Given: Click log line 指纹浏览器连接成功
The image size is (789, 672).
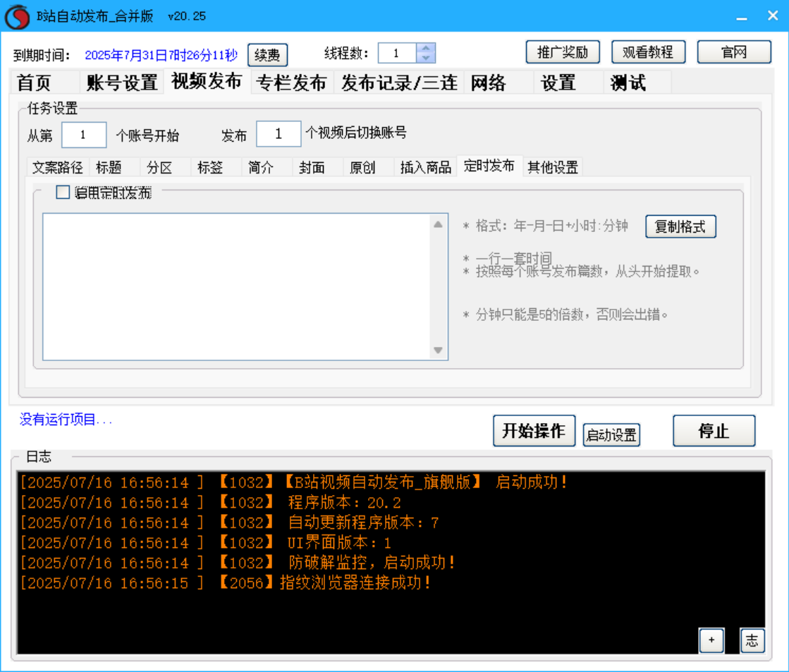Looking at the screenshot, I should [225, 583].
